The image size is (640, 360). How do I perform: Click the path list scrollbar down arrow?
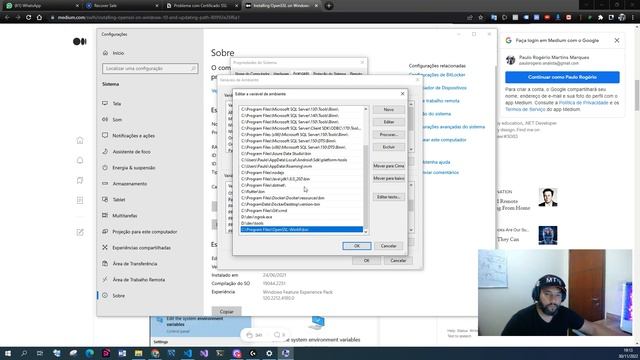tap(366, 231)
